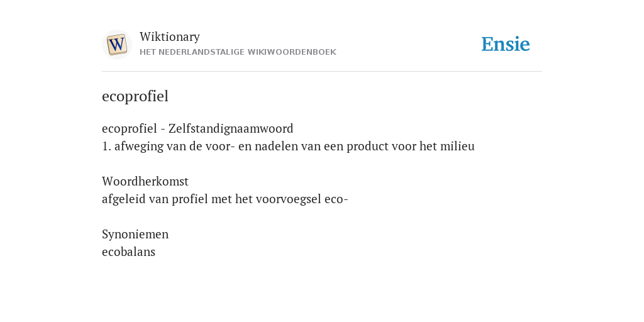Click the word 'Zelfstandignaamwoord'
Image resolution: width=644 pixels, height=322 pixels.
tap(231, 128)
